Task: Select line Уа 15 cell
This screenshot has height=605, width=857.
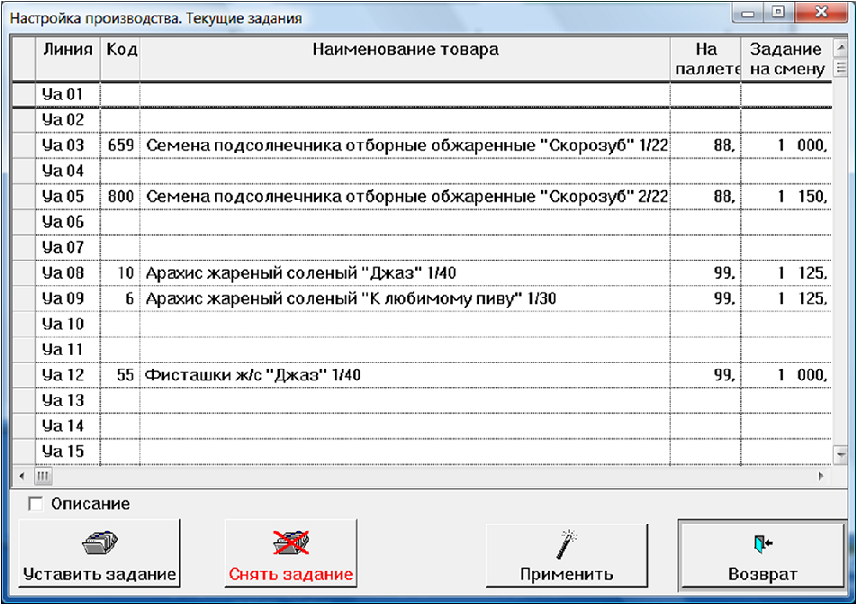Action: click(68, 451)
